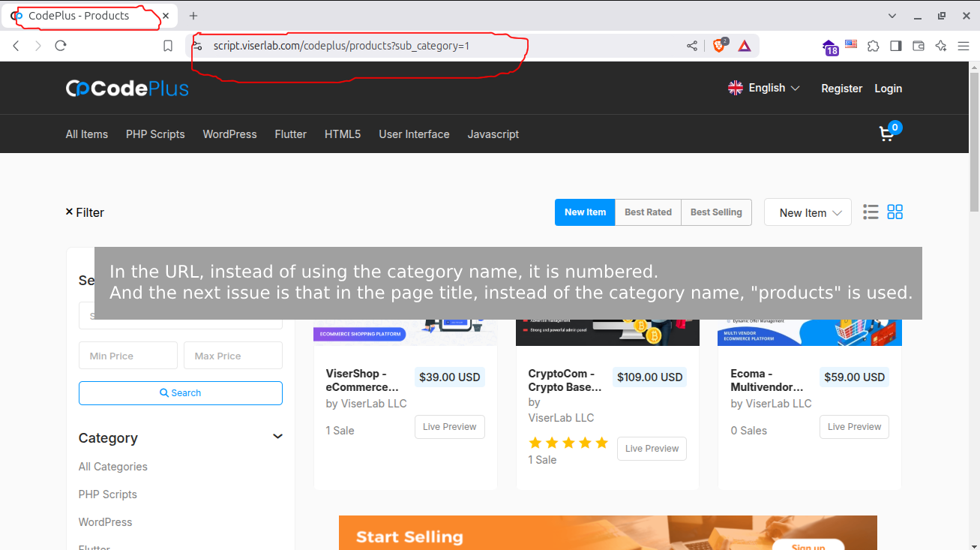Click the Min Price field
Viewport: 980px width, 550px height.
(128, 356)
